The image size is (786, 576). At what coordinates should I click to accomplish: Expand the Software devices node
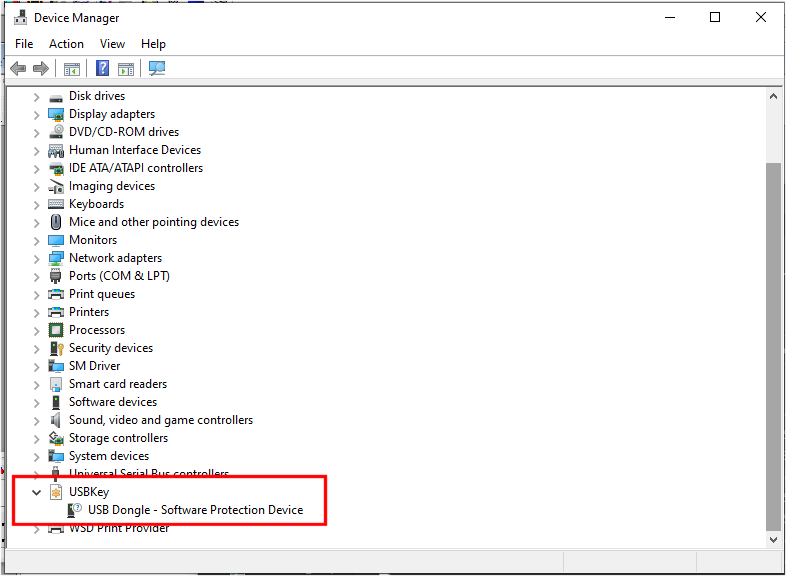click(x=36, y=403)
